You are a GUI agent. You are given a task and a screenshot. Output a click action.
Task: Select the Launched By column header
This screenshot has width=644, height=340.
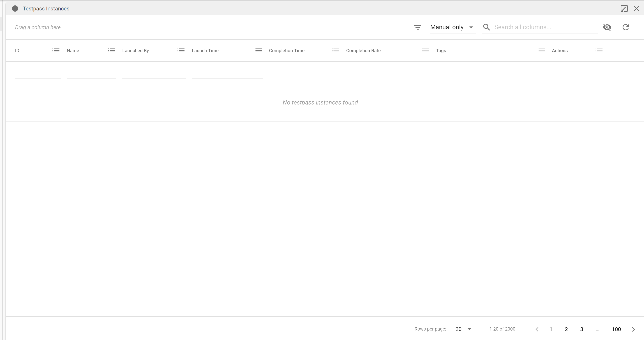(x=135, y=50)
